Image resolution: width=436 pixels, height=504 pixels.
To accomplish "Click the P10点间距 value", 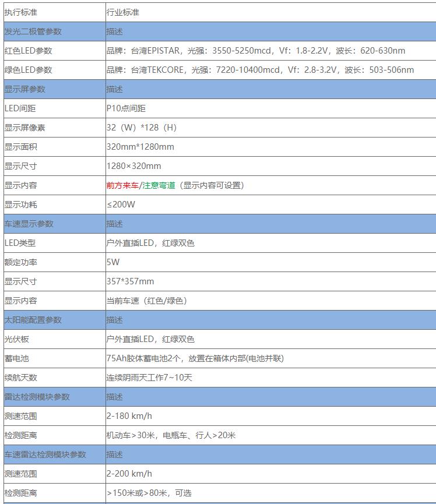I will pos(126,108).
